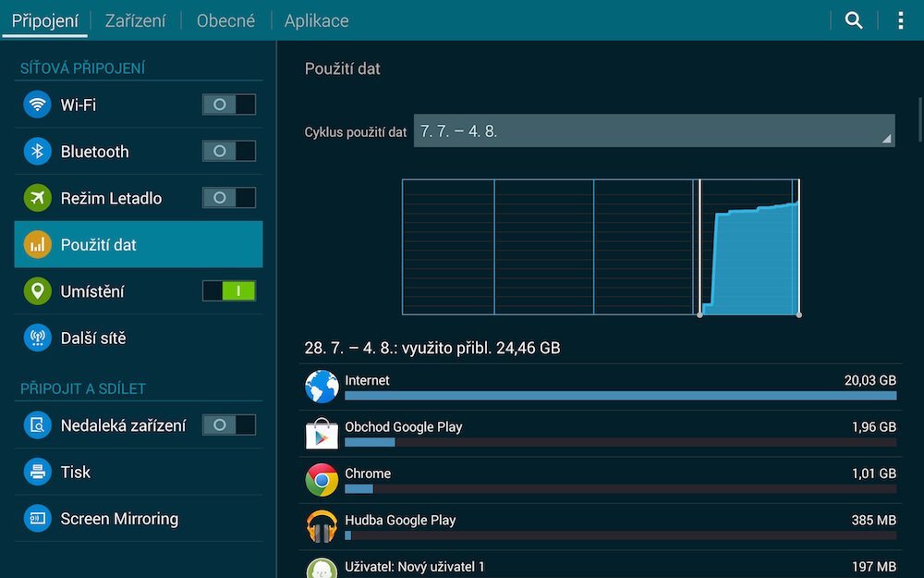Viewport: 924px width, 578px height.
Task: Open the Aplikace tab
Action: [315, 19]
